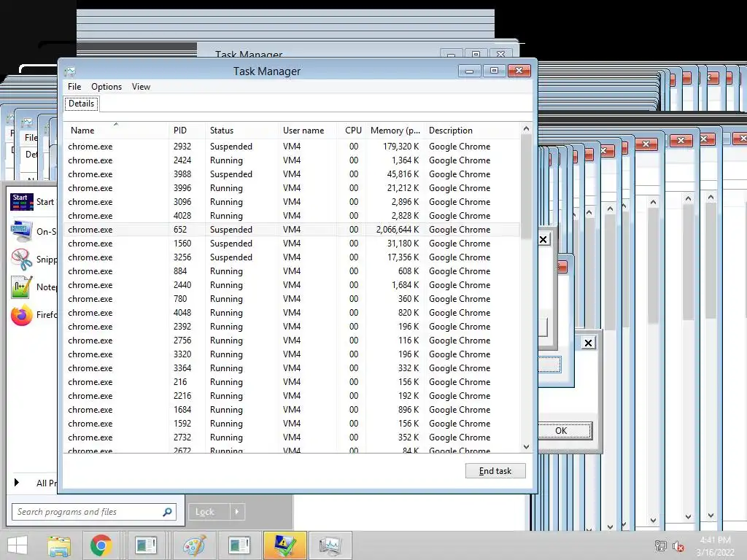Click the network tray icon

tap(660, 546)
